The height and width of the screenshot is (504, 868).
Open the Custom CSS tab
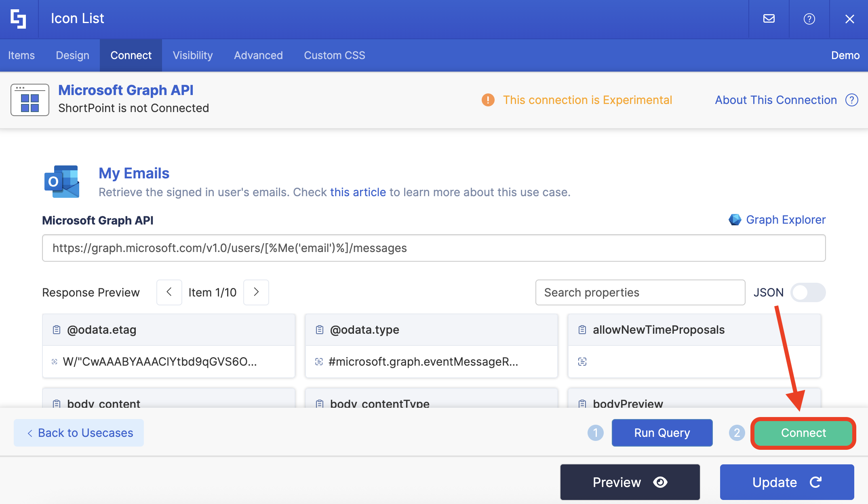pos(334,55)
